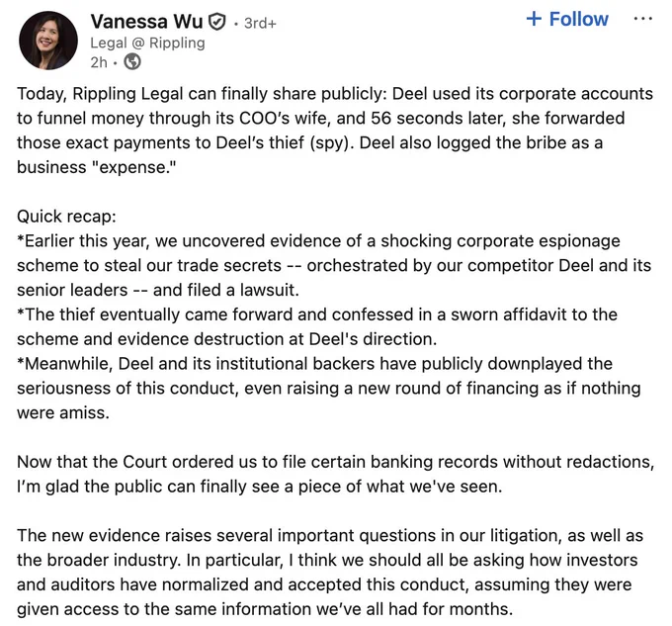The height and width of the screenshot is (626, 672).
Task: Follow Vanessa Wu with the Follow button
Action: pyautogui.click(x=567, y=20)
